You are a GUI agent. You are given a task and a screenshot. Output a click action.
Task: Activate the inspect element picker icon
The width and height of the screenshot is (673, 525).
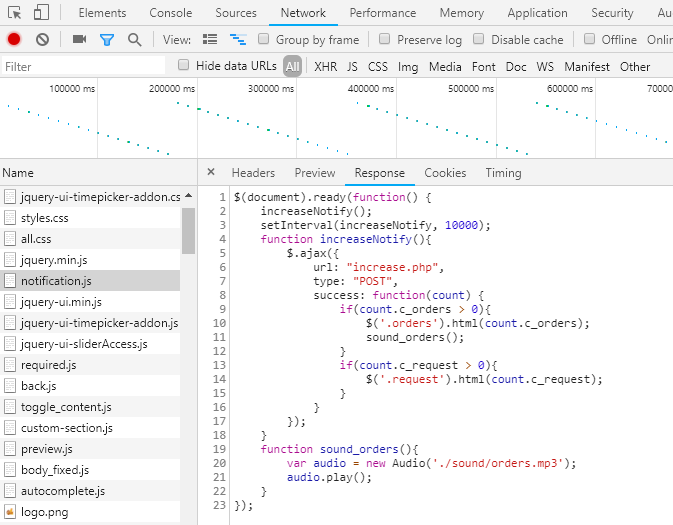(x=15, y=13)
